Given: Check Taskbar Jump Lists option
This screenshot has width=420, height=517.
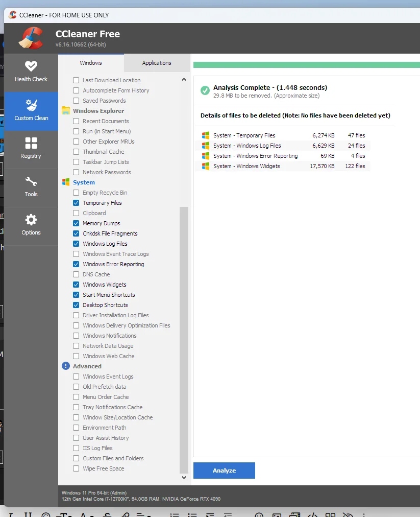Looking at the screenshot, I should 76,162.
